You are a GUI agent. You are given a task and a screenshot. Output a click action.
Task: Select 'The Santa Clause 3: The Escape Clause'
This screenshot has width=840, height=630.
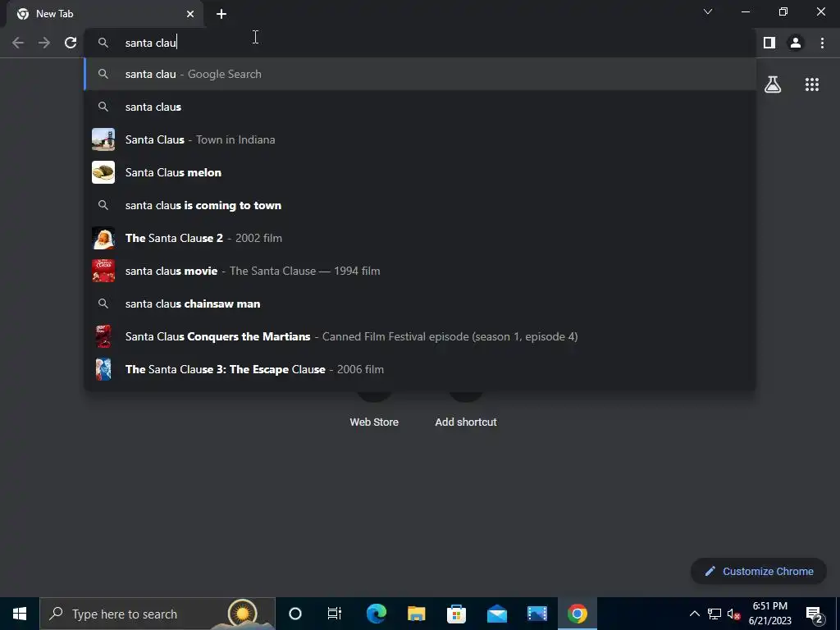(421, 369)
